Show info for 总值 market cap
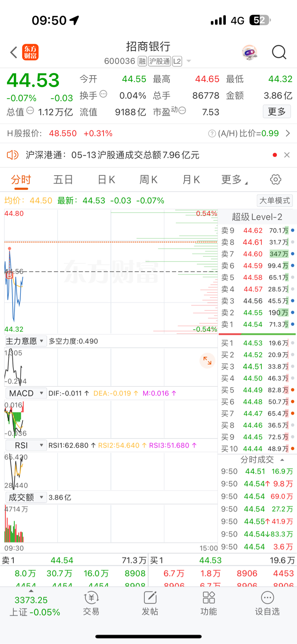This screenshot has height=644, width=297. (30, 111)
